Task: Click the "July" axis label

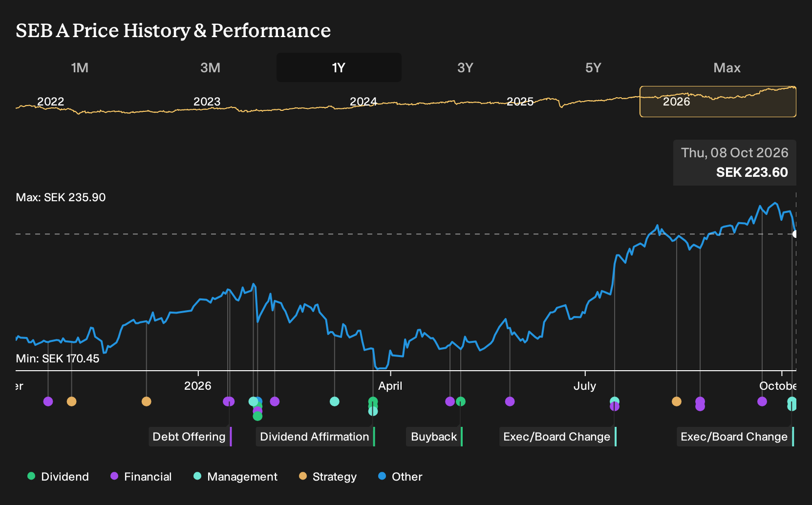Action: [585, 386]
